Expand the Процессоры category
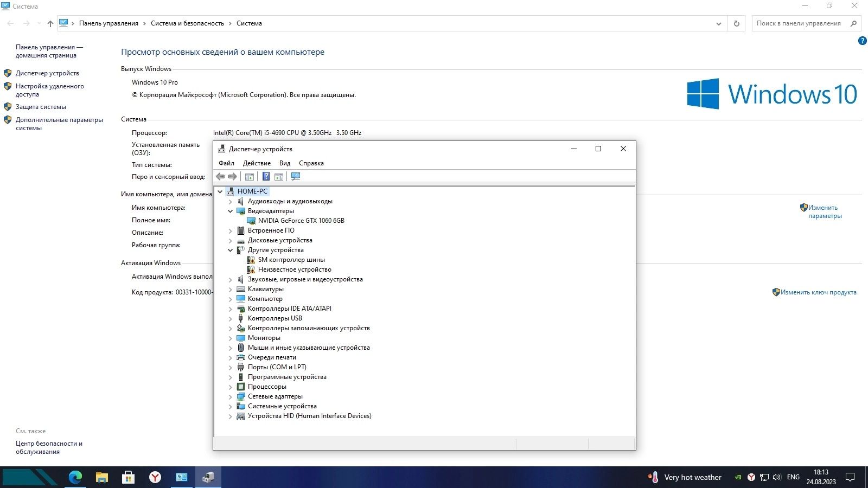Viewport: 868px width, 488px height. (x=230, y=387)
